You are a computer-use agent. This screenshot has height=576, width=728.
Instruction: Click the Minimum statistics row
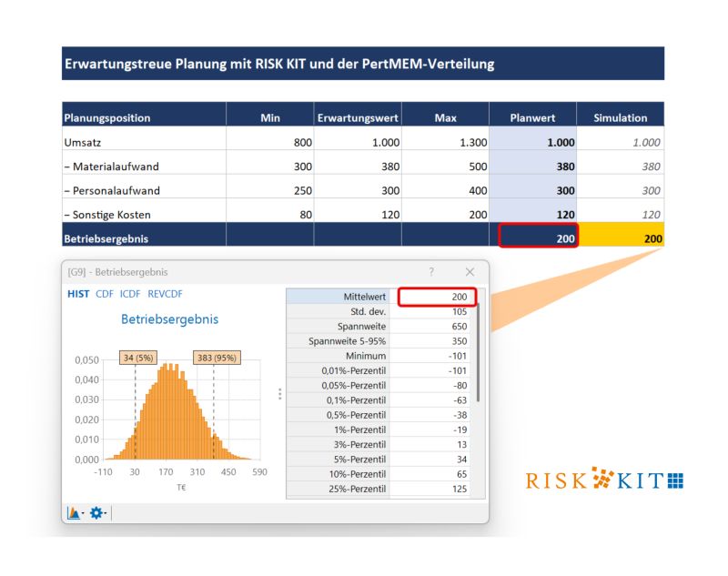[380, 356]
